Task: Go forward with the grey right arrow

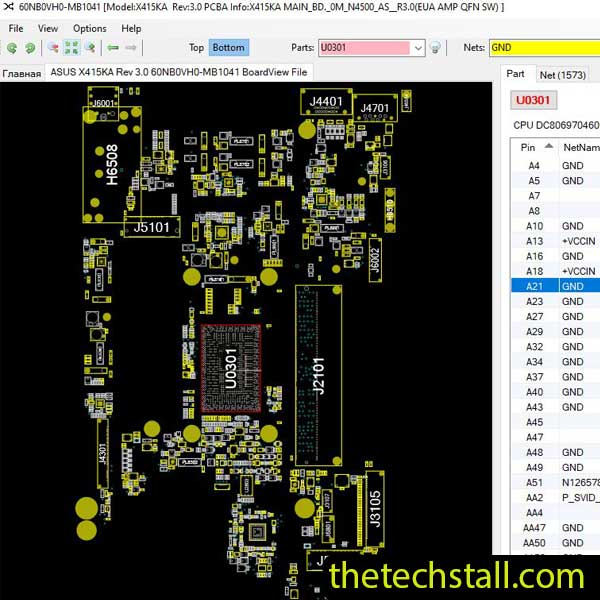Action: click(x=131, y=48)
